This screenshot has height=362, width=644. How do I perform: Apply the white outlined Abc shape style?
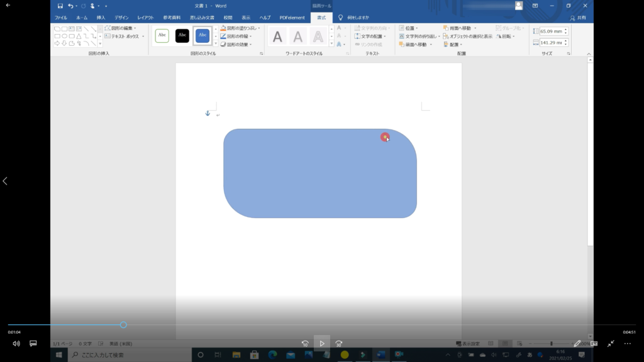coord(162,35)
